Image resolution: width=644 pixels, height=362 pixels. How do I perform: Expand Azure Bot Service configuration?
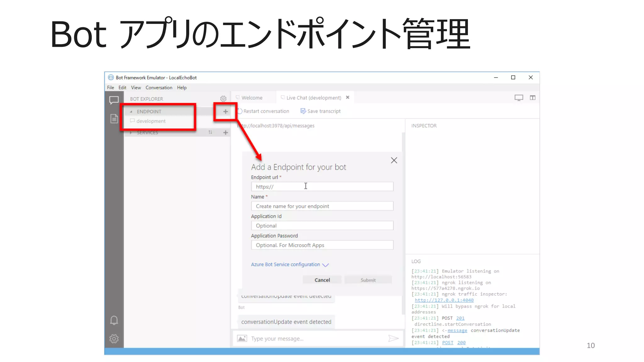(290, 265)
